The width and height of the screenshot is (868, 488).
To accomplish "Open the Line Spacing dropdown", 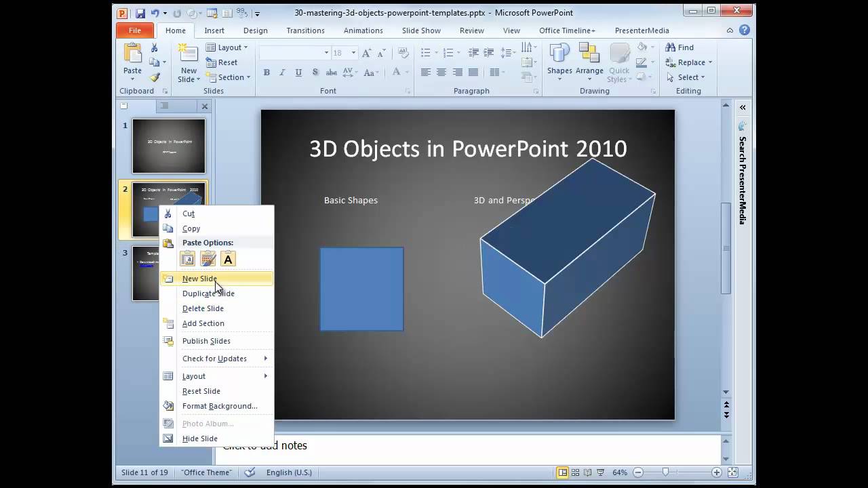I will 509,53.
